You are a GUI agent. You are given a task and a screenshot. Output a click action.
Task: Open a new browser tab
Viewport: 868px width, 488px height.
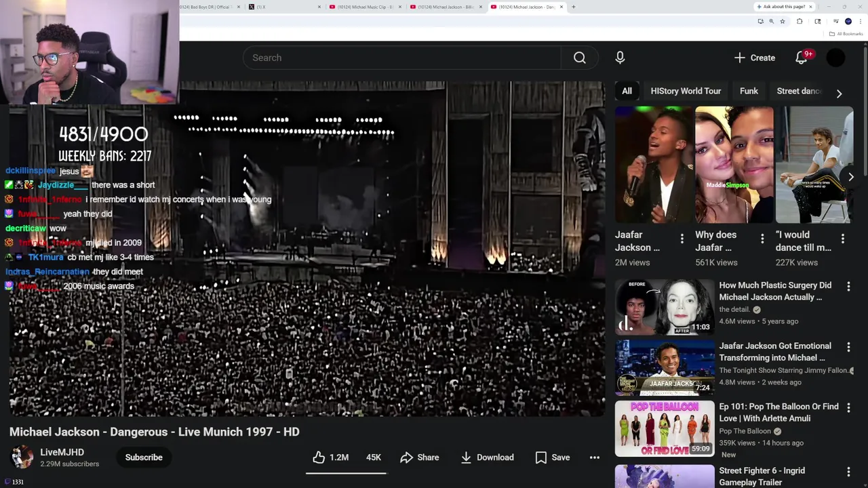click(x=574, y=7)
